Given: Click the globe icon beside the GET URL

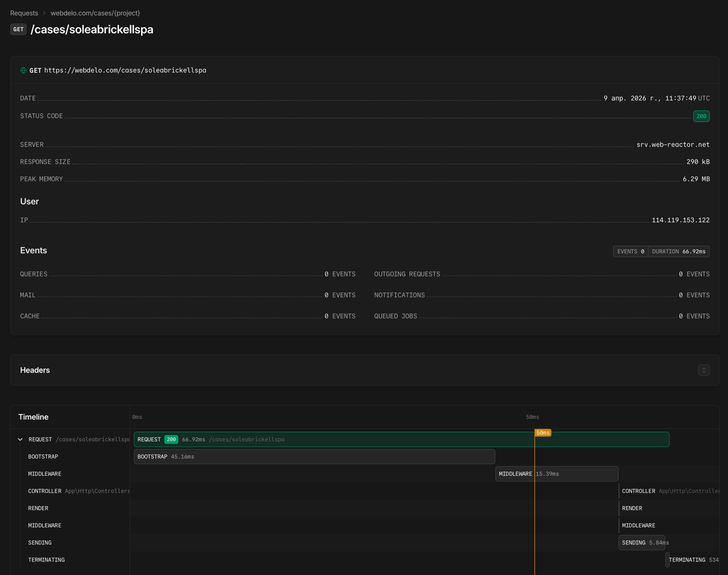Looking at the screenshot, I should coord(23,70).
